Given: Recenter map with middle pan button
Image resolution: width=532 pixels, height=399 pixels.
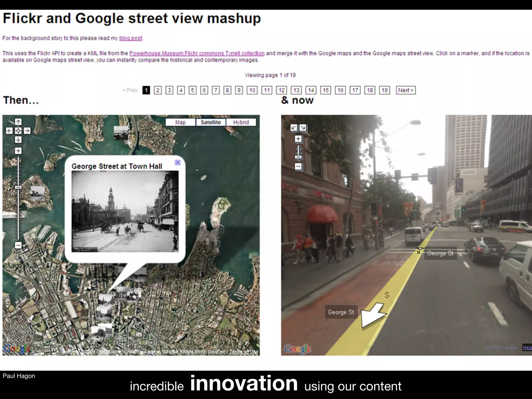Looking at the screenshot, I should (18, 130).
